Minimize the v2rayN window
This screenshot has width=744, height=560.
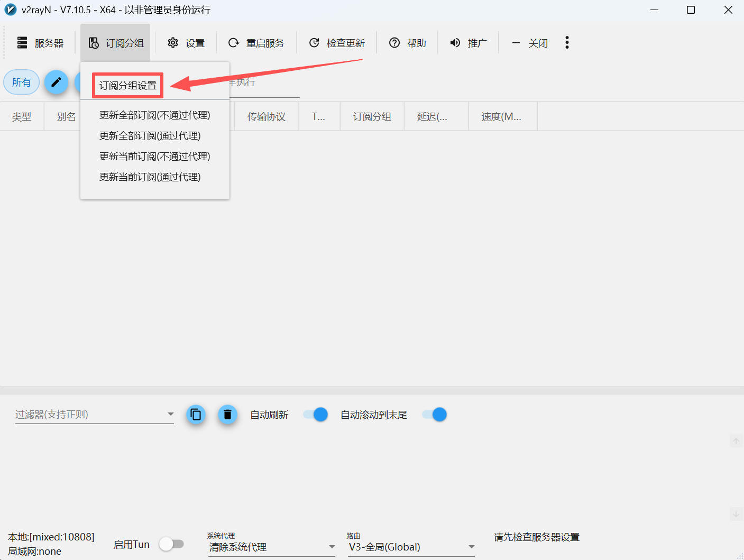655,10
